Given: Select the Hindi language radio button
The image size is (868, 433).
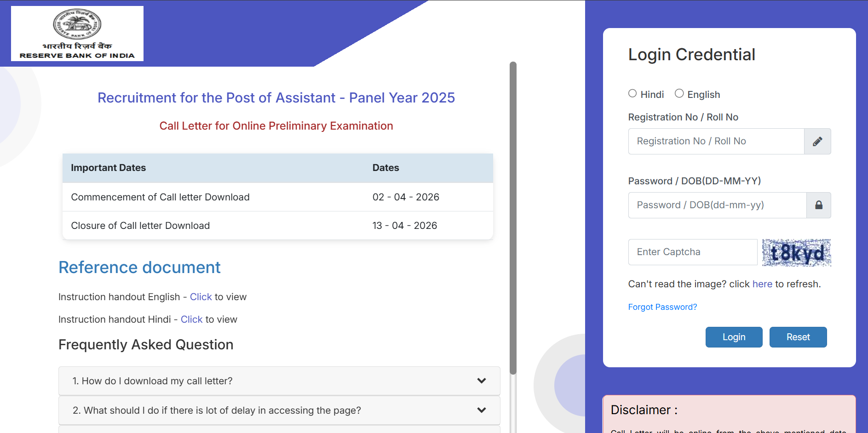Looking at the screenshot, I should [x=632, y=94].
